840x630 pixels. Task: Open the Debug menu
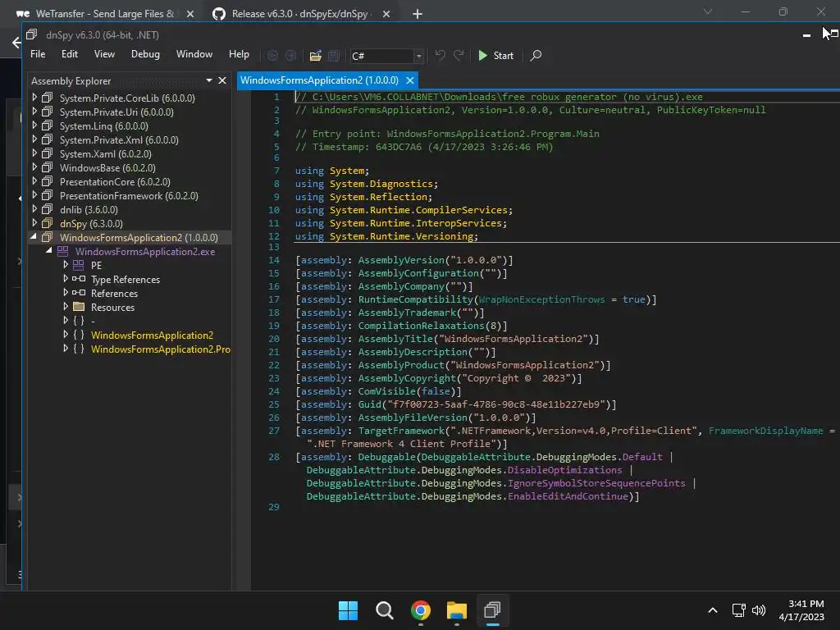coord(145,54)
